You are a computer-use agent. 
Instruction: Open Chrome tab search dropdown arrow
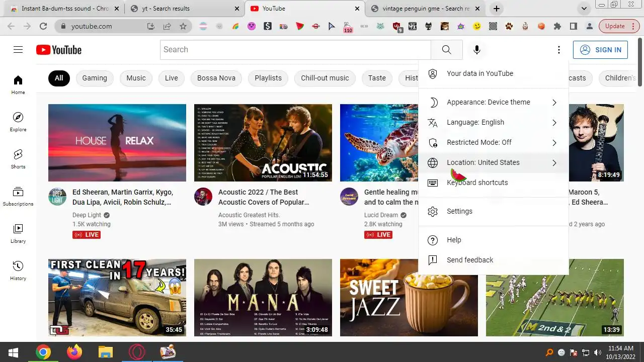pos(584,9)
